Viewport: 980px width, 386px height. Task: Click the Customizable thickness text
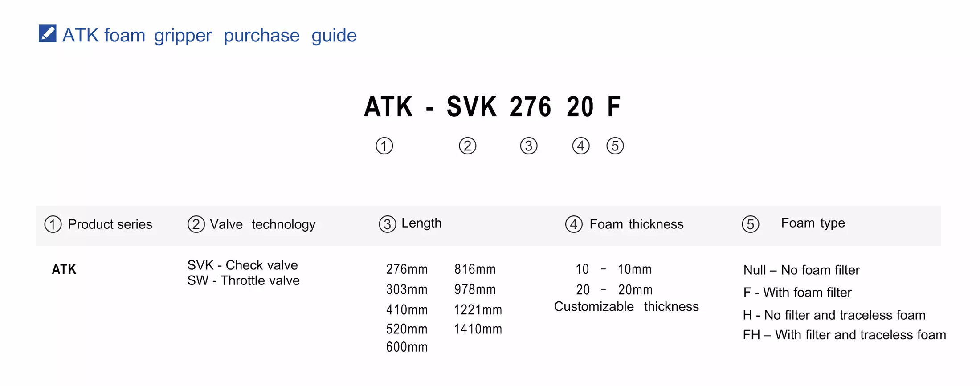coord(626,307)
